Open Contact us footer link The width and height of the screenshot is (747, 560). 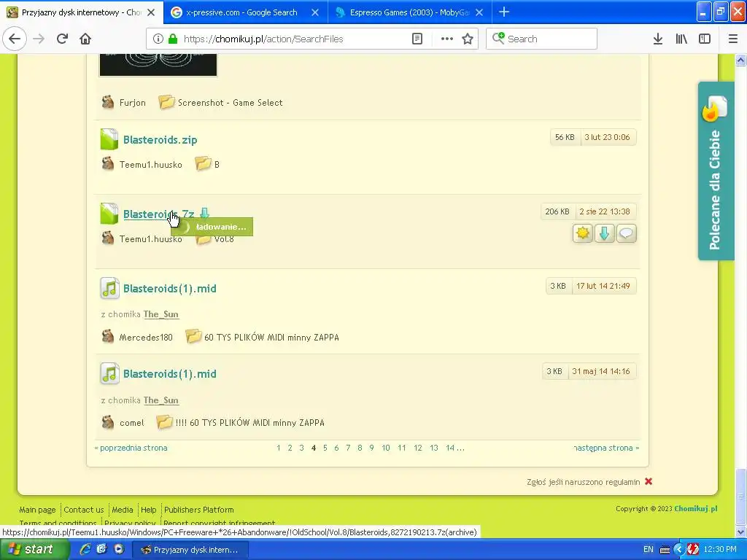click(x=84, y=510)
